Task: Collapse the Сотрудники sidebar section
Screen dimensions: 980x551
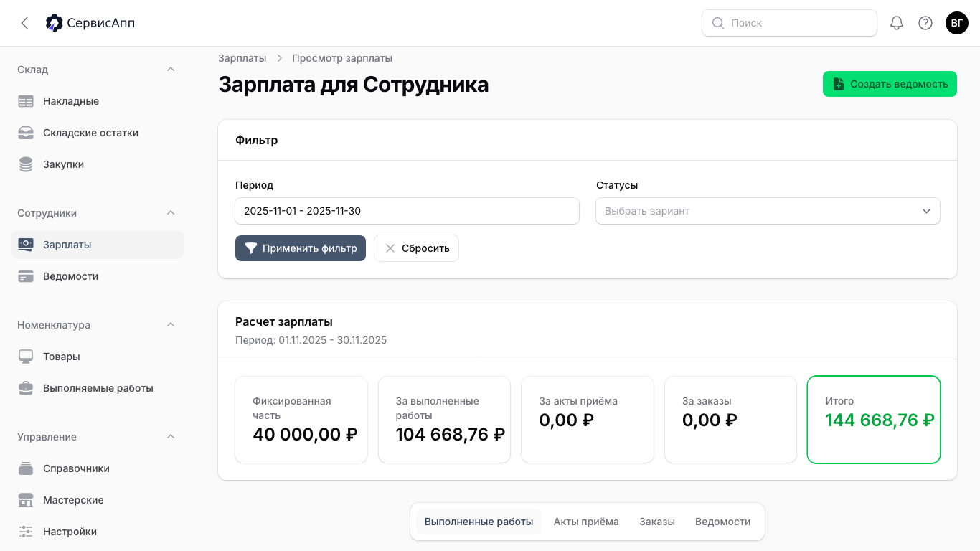Action: (171, 212)
